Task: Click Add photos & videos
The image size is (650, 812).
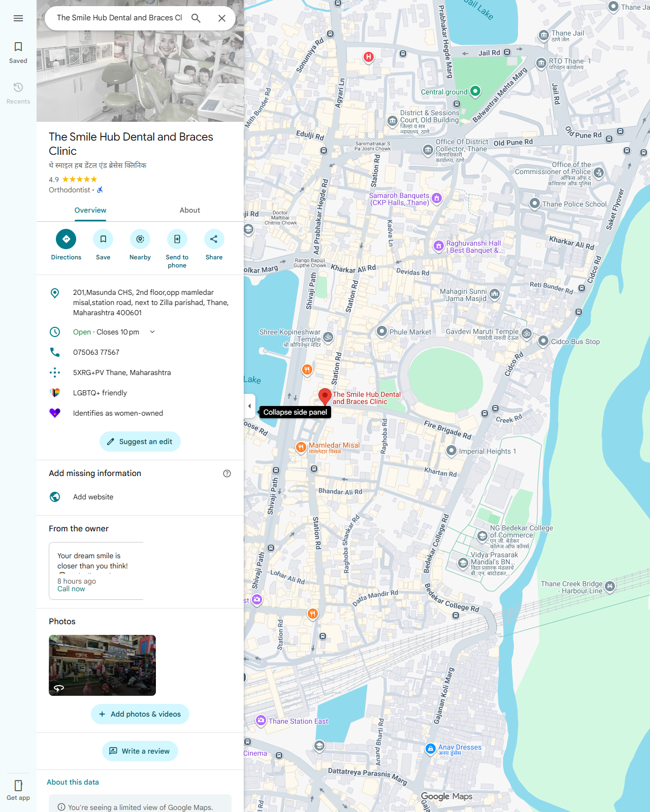Action: (140, 714)
